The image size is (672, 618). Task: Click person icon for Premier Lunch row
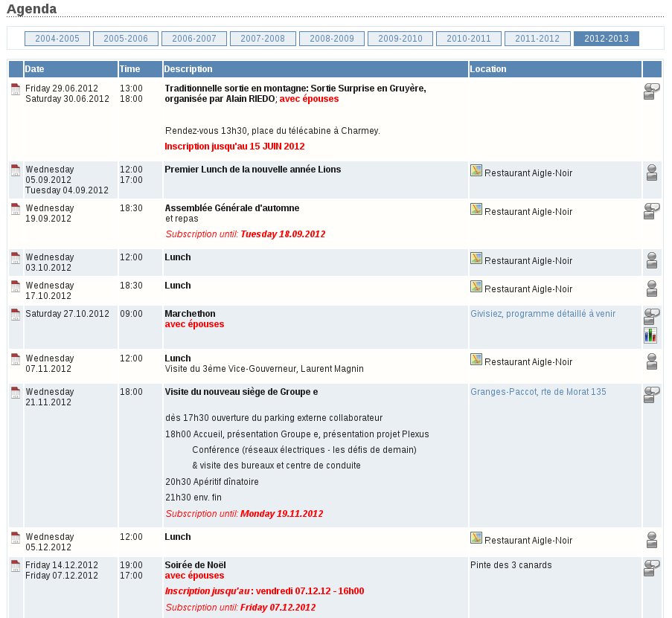(x=652, y=173)
